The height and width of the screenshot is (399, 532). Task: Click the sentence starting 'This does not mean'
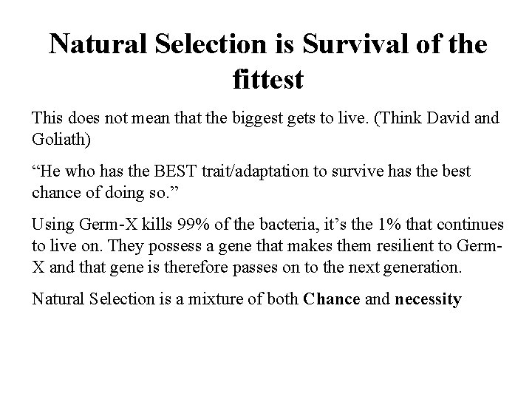click(265, 129)
